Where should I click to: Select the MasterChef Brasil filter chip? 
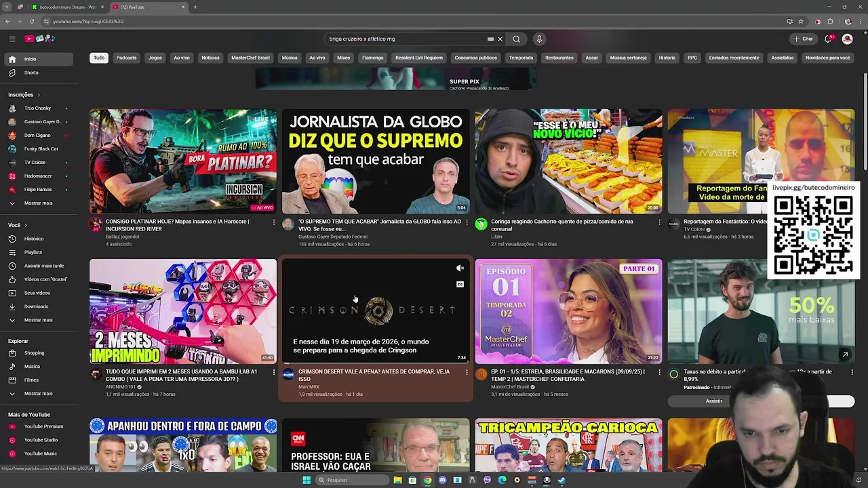pyautogui.click(x=250, y=58)
